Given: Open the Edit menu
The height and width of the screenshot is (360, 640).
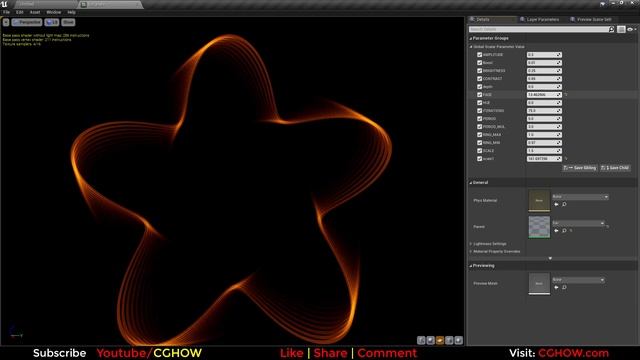Looking at the screenshot, I should (19, 12).
